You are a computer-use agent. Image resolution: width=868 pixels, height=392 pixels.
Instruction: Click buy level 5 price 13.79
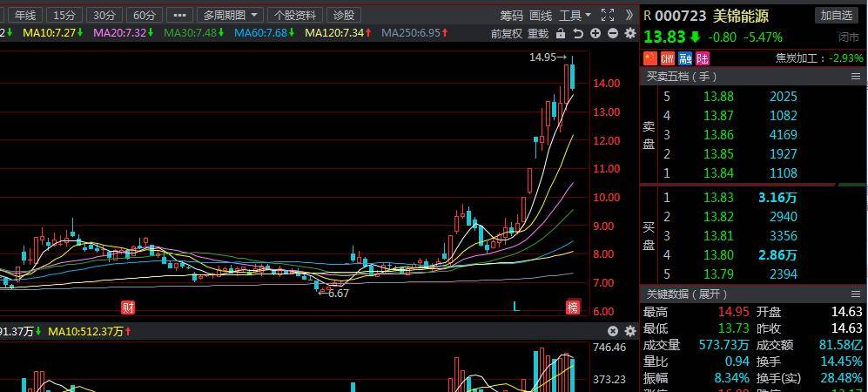(718, 274)
